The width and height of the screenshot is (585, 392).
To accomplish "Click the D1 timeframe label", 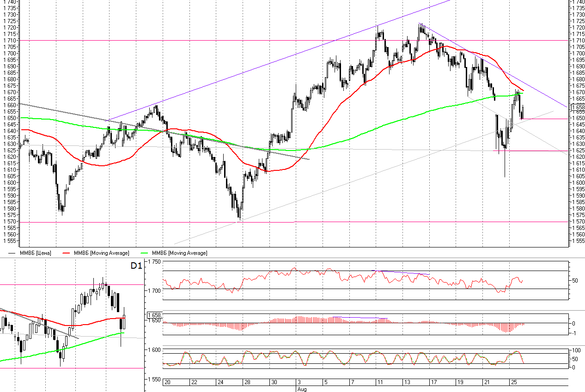I will pos(136,265).
